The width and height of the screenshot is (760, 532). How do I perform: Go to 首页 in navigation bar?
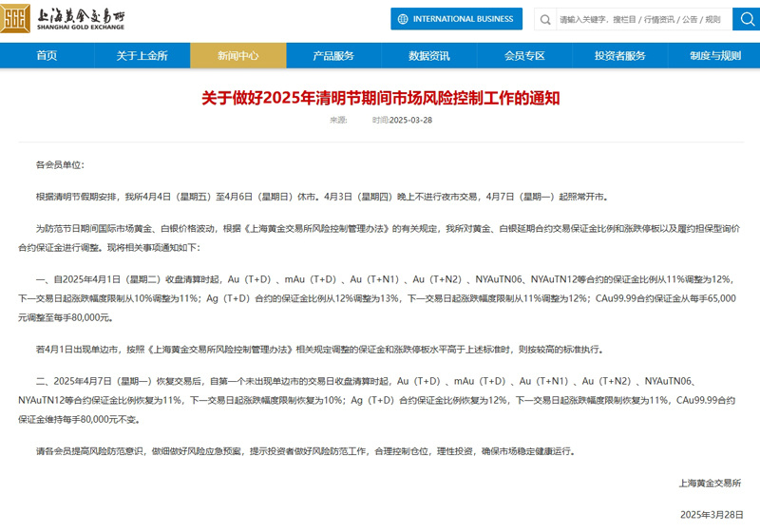[47, 56]
